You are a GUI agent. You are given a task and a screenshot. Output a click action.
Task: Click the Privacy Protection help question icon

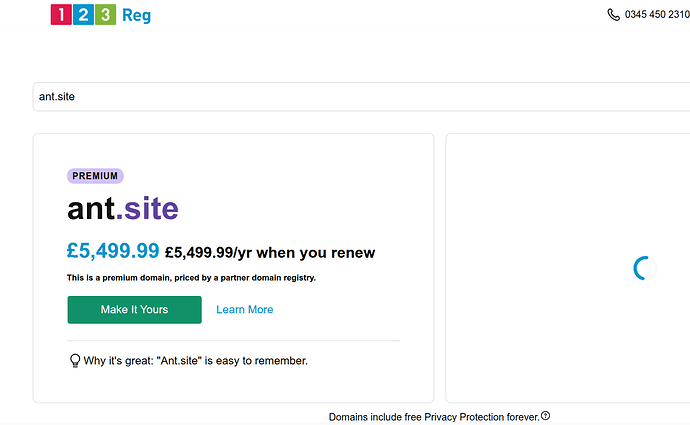(x=546, y=415)
